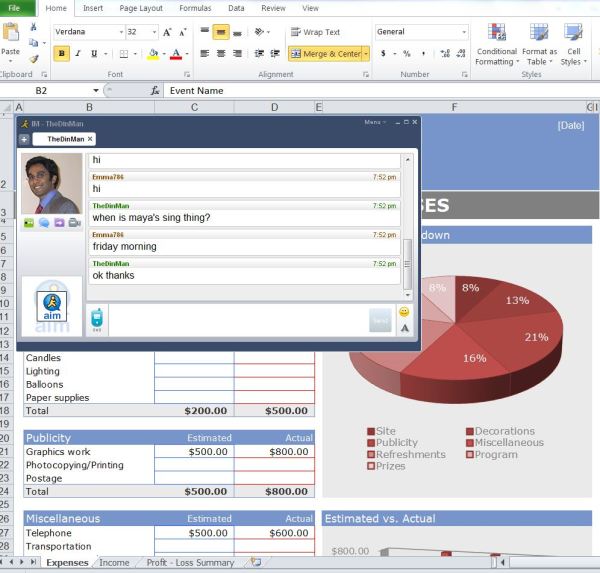The width and height of the screenshot is (600, 573).
Task: Open the font color red A swatch
Action: 176,54
